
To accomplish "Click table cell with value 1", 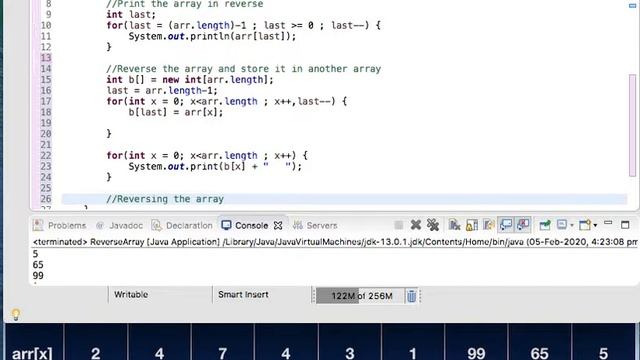I will click(x=413, y=342).
